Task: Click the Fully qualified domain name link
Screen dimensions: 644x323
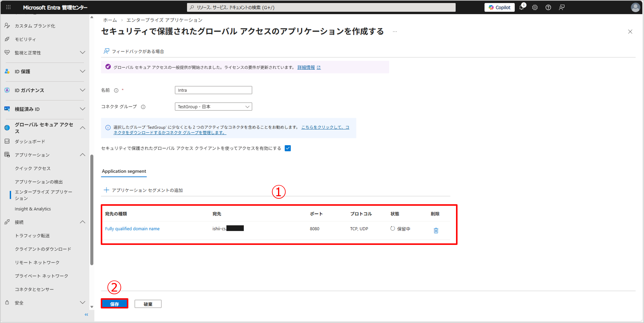Action: tap(132, 228)
